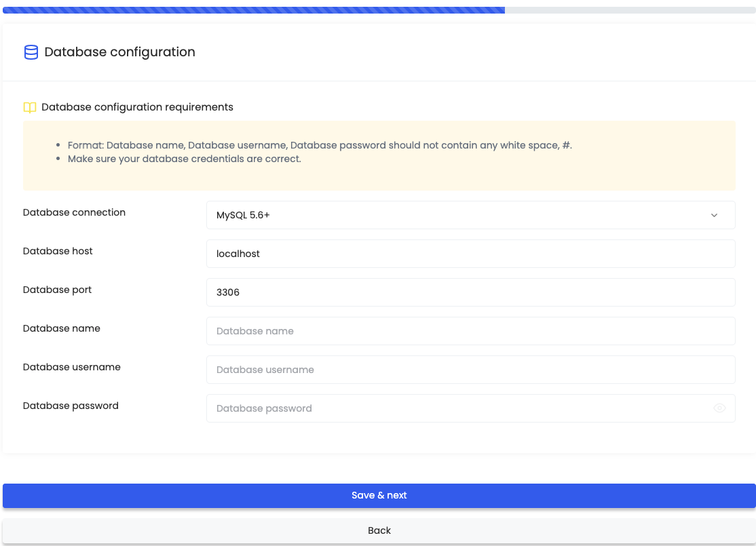Click the yellow book icon beside requirements
Viewport: 756px width, 546px height.
(30, 107)
